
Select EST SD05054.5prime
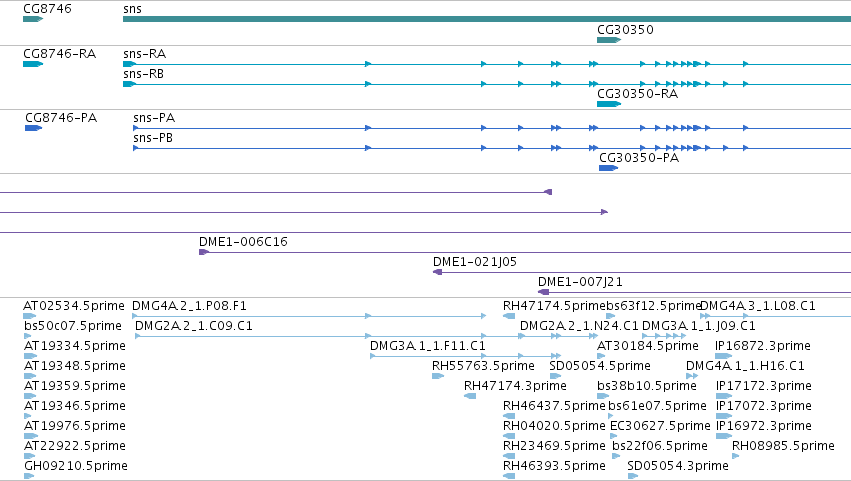555,376
